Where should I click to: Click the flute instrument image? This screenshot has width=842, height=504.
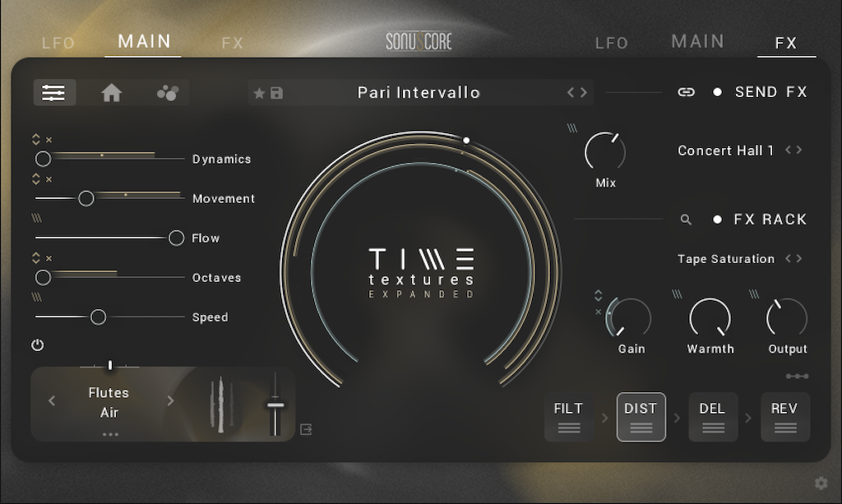(x=221, y=405)
